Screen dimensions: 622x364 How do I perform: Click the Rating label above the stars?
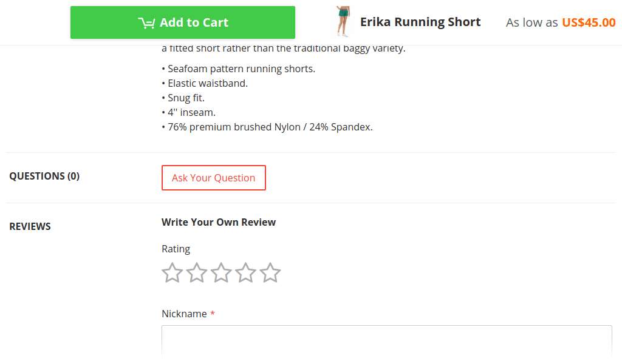(x=176, y=249)
